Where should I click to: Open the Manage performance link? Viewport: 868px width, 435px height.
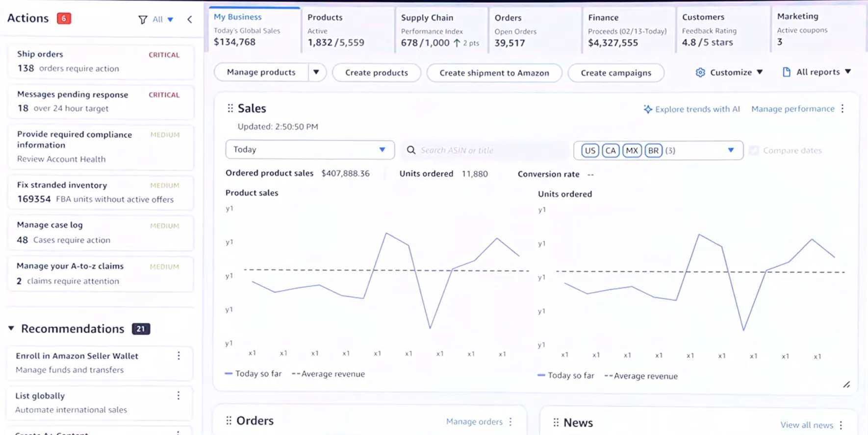792,109
